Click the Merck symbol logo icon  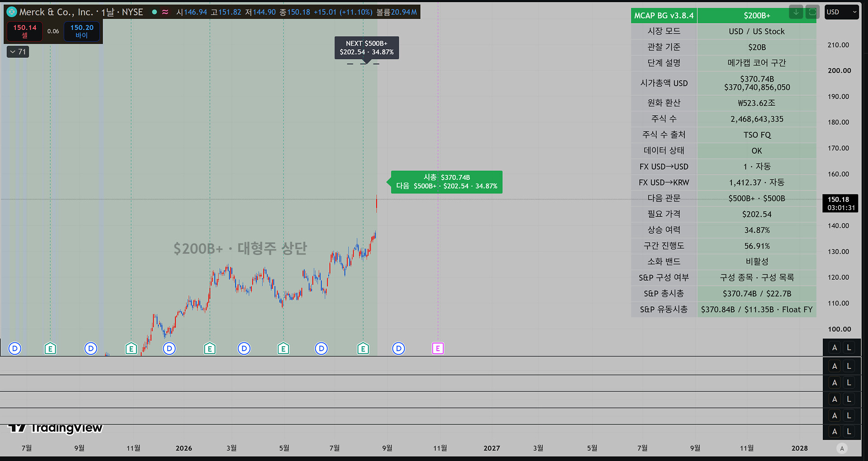[12, 12]
